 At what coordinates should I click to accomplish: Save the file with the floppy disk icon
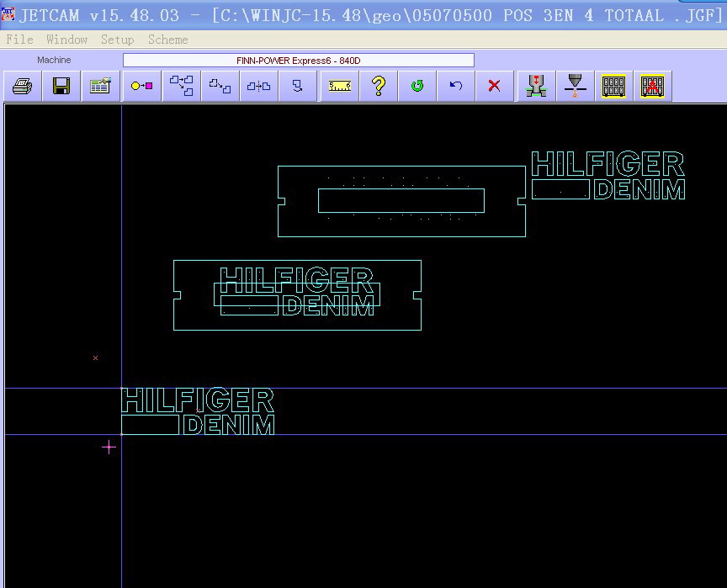click(61, 86)
